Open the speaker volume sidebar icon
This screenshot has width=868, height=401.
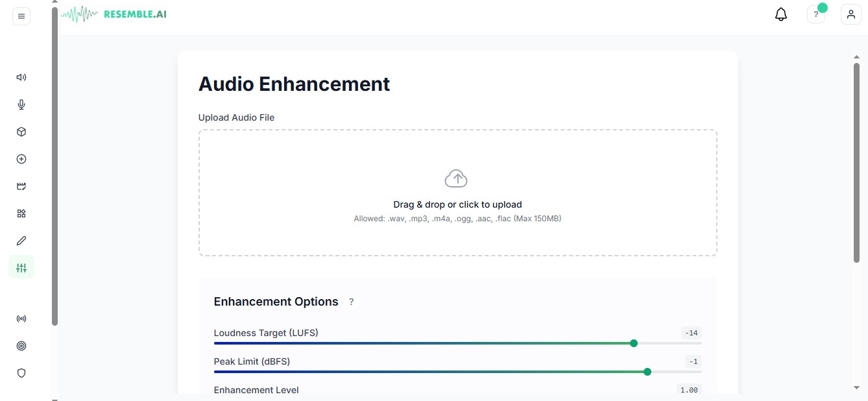coord(21,77)
